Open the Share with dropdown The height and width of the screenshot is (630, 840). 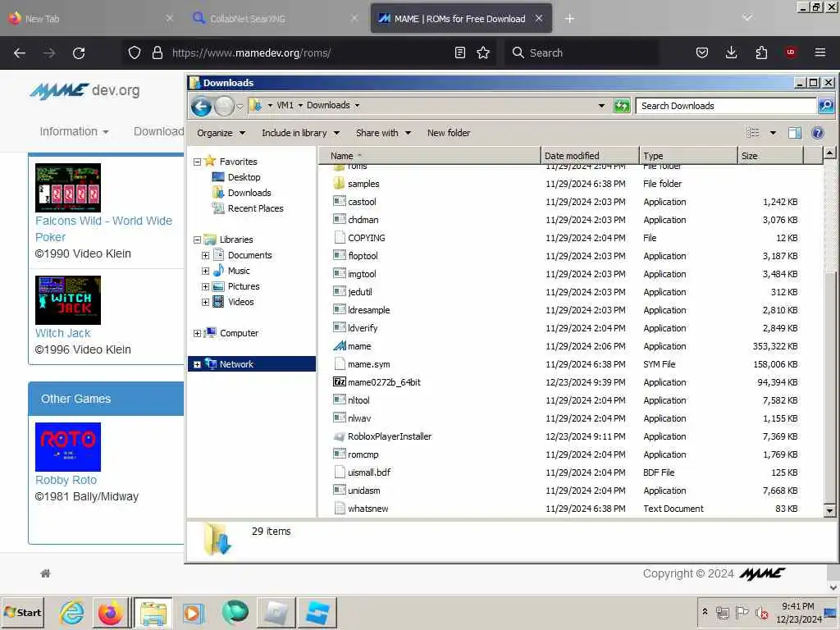tap(383, 133)
